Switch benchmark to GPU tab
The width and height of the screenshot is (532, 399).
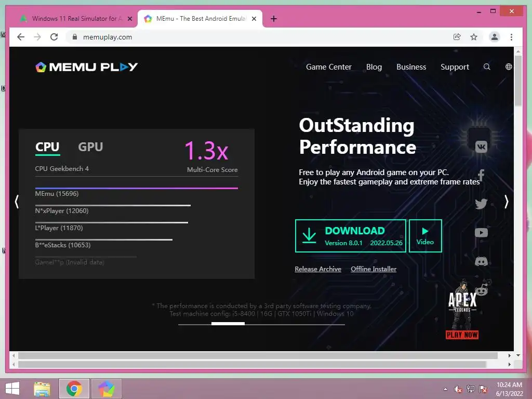tap(90, 147)
